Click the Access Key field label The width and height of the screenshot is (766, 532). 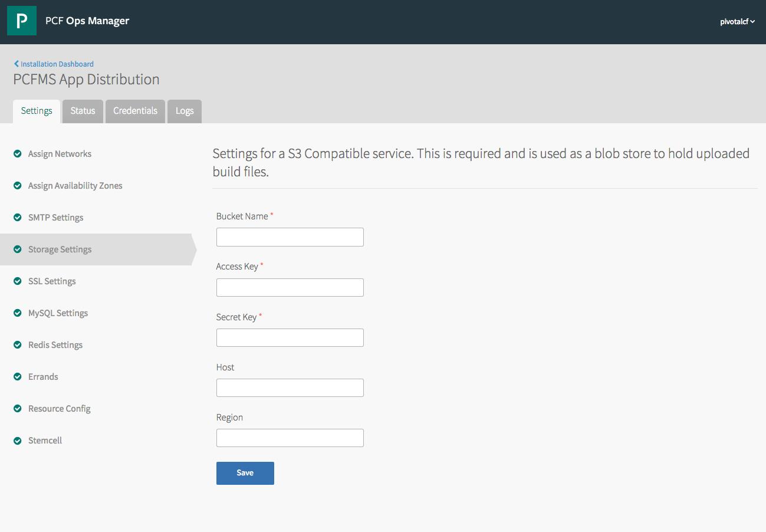(237, 267)
